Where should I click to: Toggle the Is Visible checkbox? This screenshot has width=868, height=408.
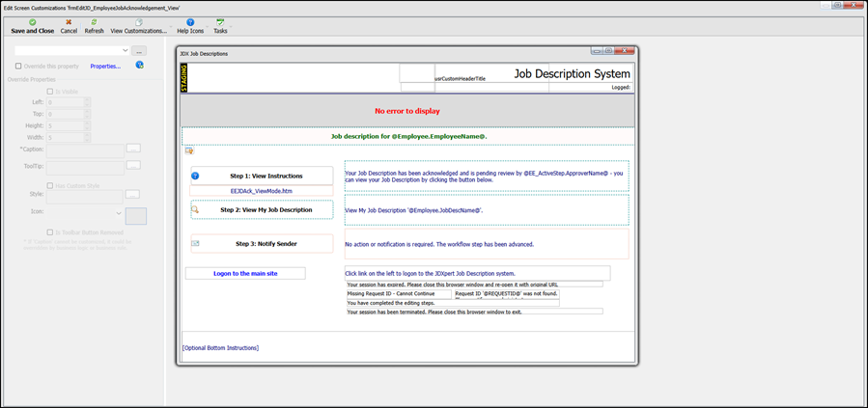tap(50, 90)
